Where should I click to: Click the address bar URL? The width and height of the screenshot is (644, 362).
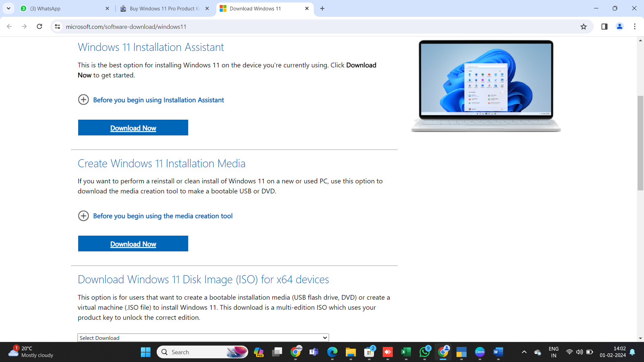pos(126,26)
